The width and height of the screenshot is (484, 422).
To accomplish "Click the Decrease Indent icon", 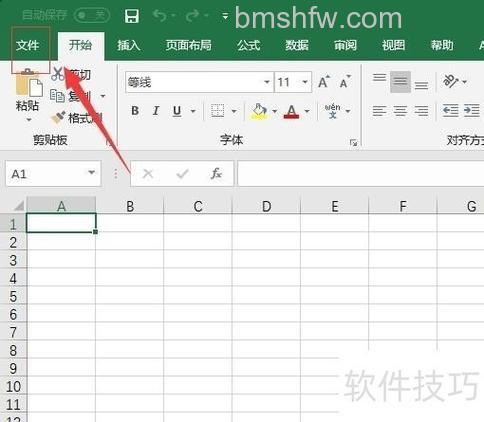I will (450, 110).
